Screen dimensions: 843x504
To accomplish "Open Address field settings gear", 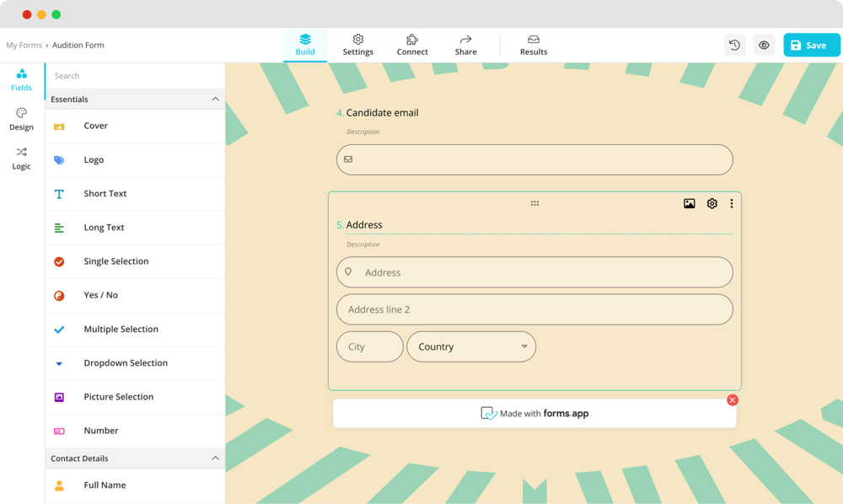I will [711, 204].
